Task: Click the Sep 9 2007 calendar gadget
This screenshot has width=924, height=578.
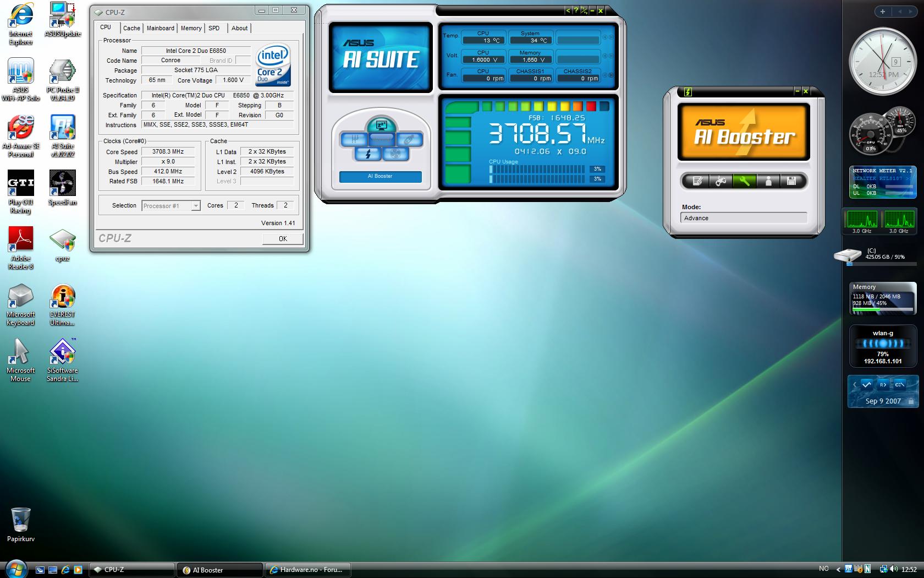Action: point(883,391)
